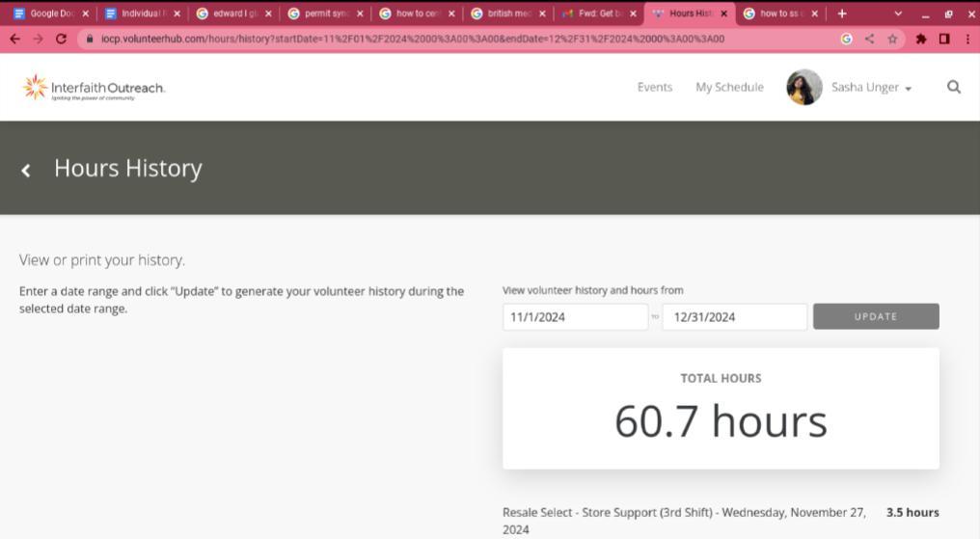Open the tab search chevron
The image size is (980, 539).
898,13
